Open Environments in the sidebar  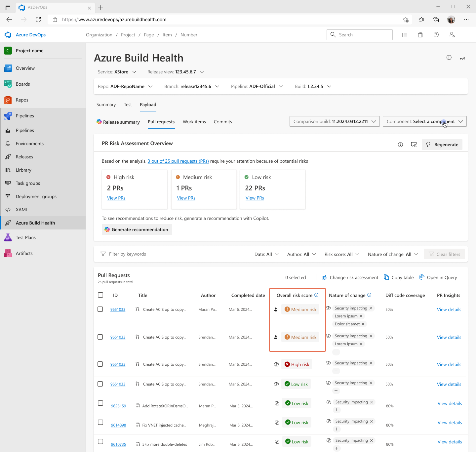(x=43, y=144)
